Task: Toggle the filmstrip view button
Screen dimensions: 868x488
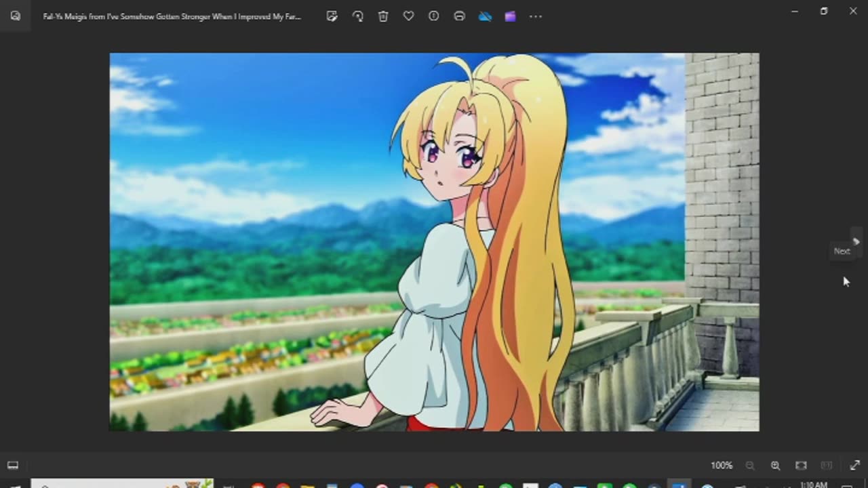Action: pyautogui.click(x=13, y=466)
